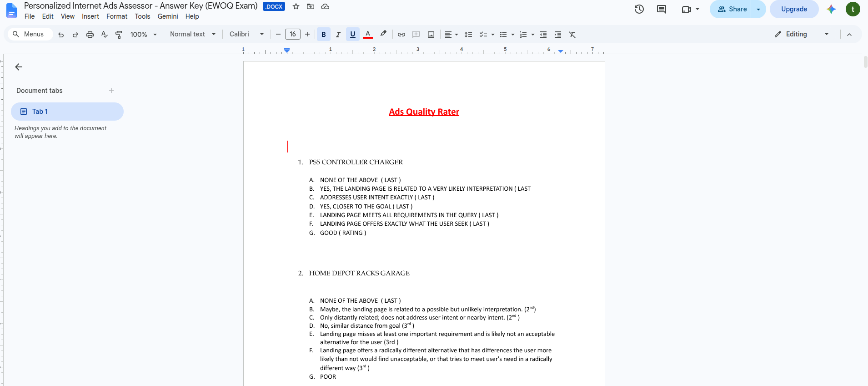The image size is (868, 386).
Task: Open the text color picker
Action: pyautogui.click(x=368, y=35)
